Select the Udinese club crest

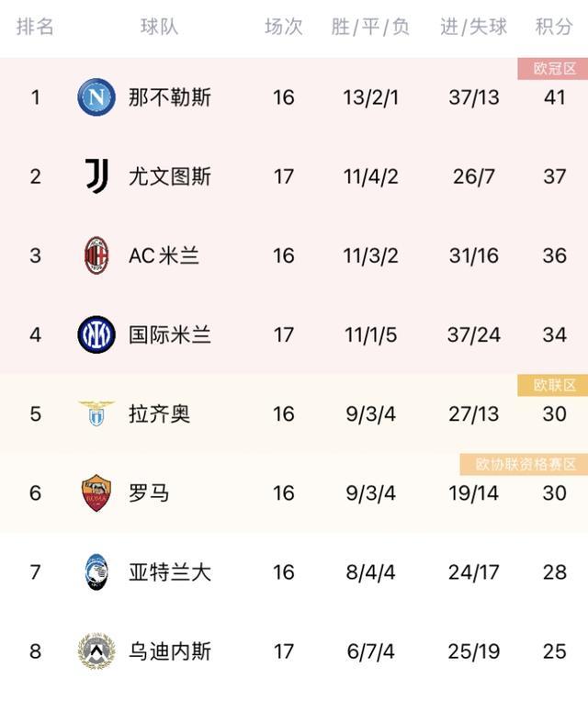96,650
